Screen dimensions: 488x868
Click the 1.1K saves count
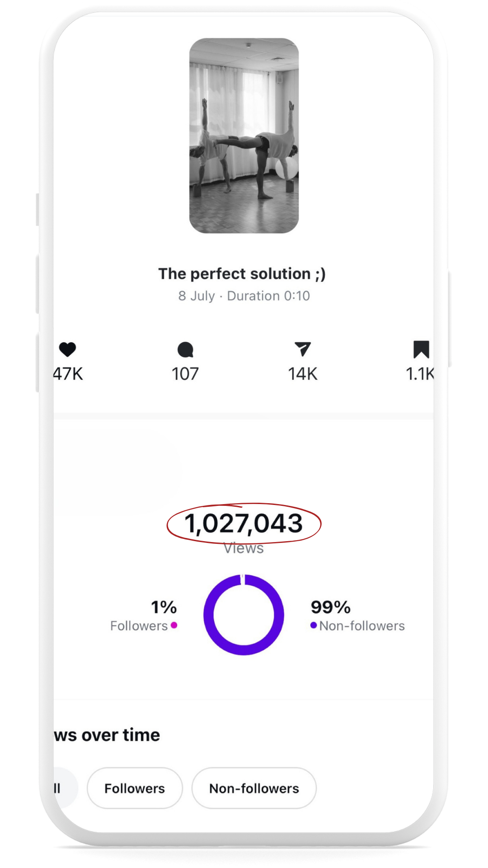click(420, 374)
